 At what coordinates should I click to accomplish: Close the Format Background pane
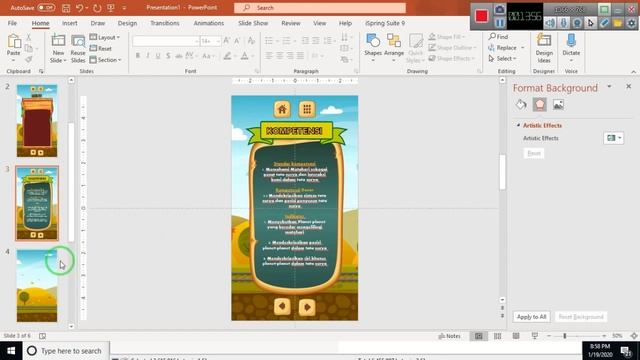pos(629,86)
